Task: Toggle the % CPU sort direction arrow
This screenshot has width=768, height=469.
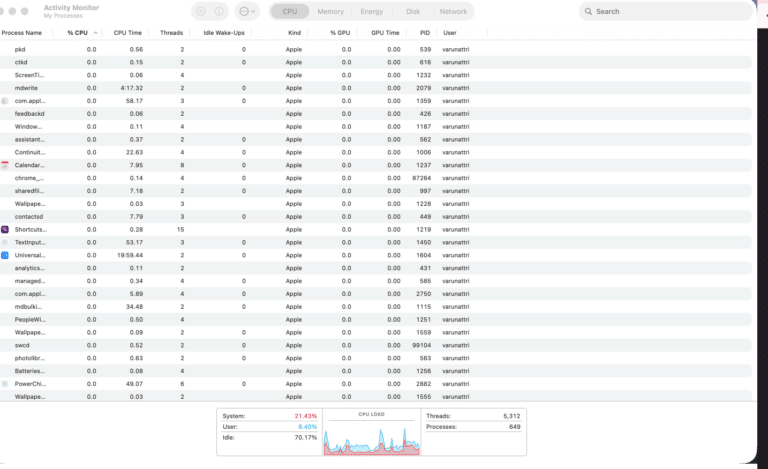Action: point(96,33)
